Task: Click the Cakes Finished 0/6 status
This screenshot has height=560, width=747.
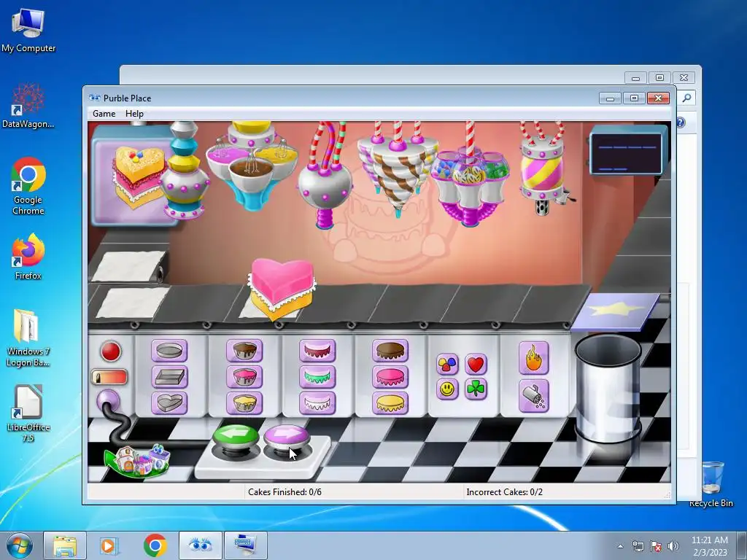Action: coord(285,492)
